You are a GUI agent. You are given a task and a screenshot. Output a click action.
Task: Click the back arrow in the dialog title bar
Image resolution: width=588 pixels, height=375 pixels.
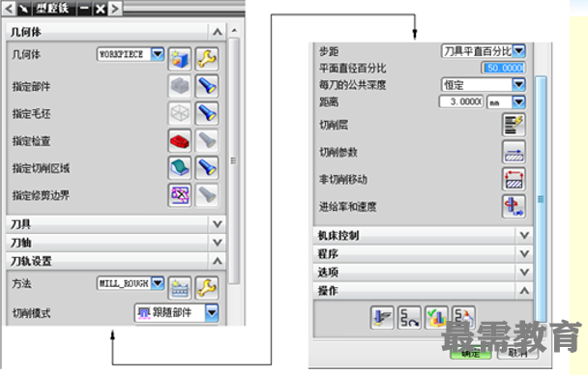click(x=9, y=8)
